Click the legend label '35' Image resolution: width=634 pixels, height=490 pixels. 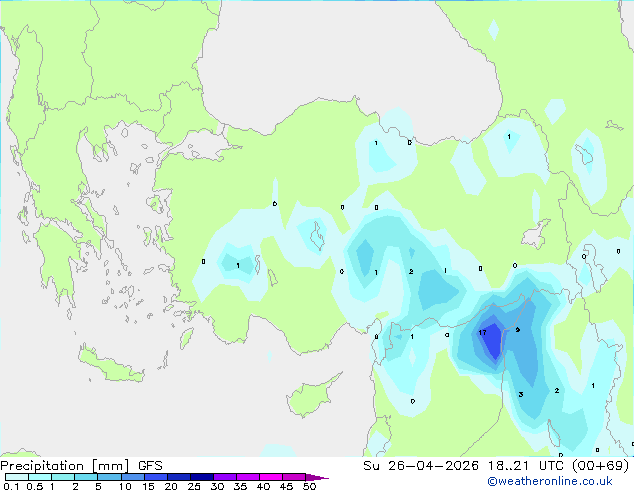pyautogui.click(x=240, y=486)
